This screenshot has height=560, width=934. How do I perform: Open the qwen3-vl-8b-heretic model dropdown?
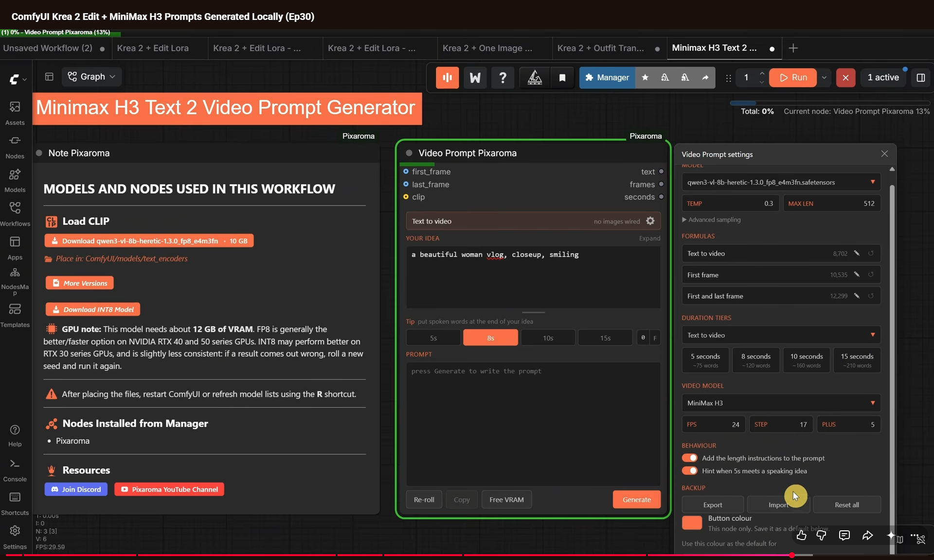pos(781,182)
